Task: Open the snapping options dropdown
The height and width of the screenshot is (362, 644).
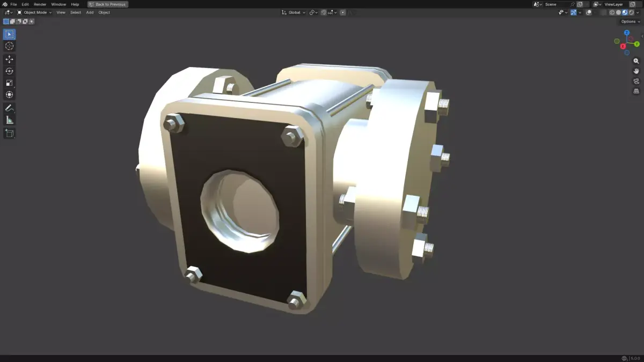Action: pyautogui.click(x=332, y=12)
